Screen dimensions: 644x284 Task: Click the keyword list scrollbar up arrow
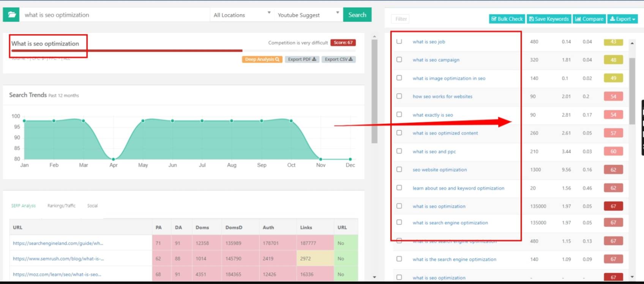point(632,43)
